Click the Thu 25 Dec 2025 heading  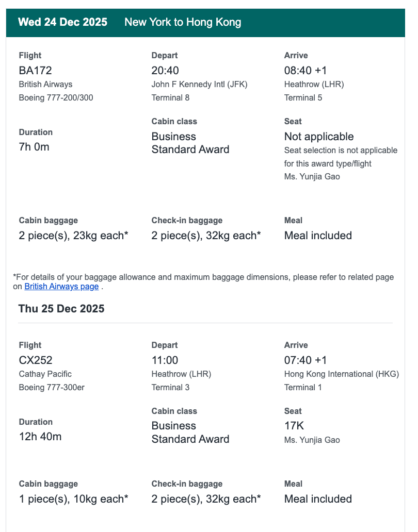click(x=61, y=309)
